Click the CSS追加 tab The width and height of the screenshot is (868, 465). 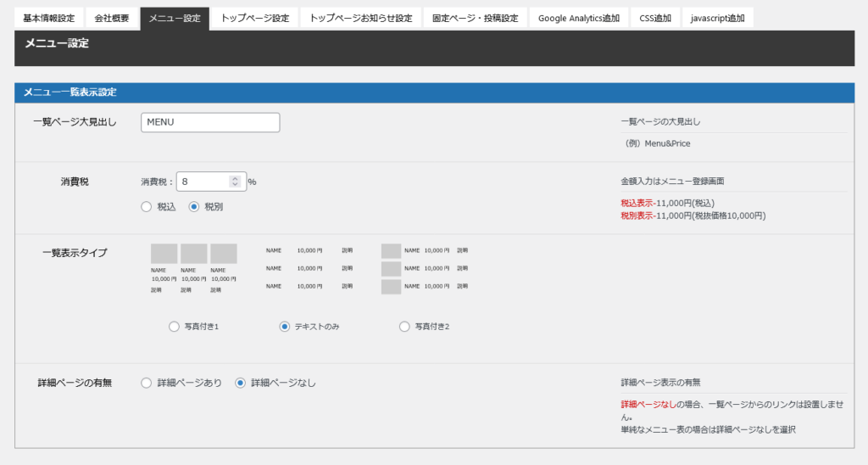coord(656,18)
